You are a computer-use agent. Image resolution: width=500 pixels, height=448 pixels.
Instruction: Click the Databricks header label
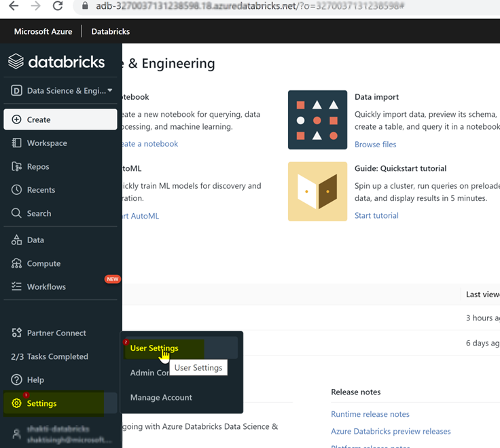[110, 31]
